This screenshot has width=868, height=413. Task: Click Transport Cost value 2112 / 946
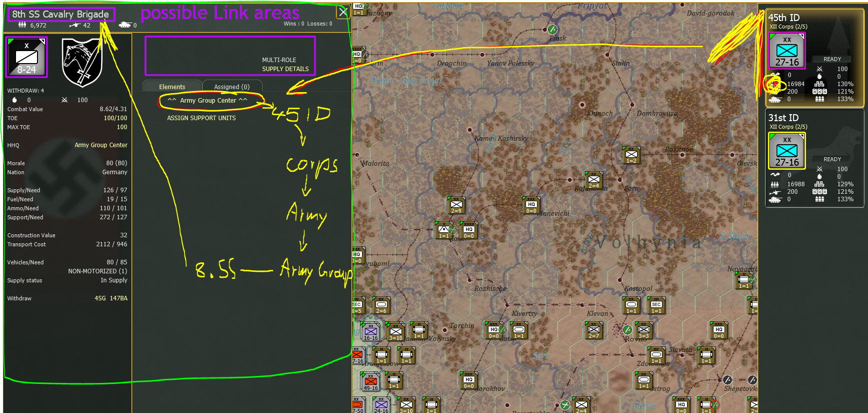click(x=111, y=244)
